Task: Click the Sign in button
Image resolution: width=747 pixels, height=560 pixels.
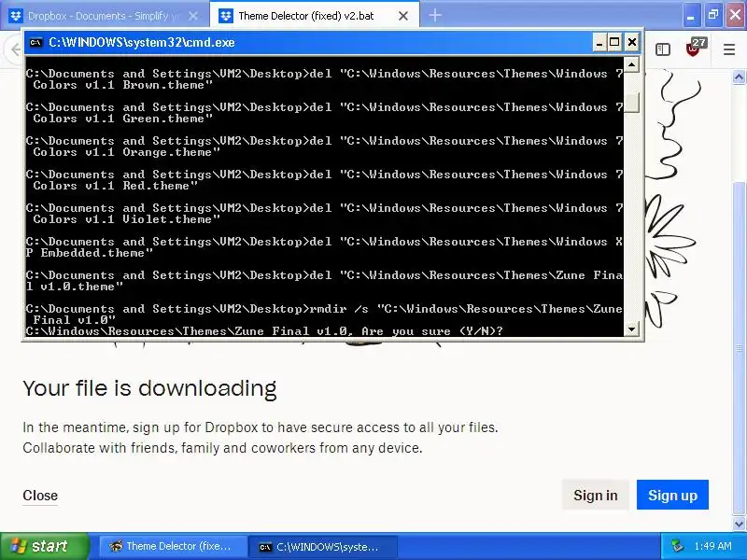Action: [596, 496]
